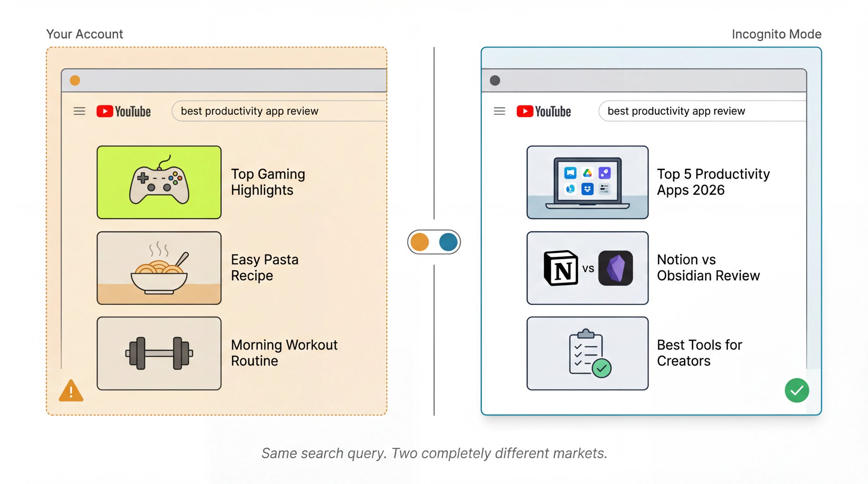
Task: Click dark gray window dot in incognito browser
Action: click(x=495, y=81)
